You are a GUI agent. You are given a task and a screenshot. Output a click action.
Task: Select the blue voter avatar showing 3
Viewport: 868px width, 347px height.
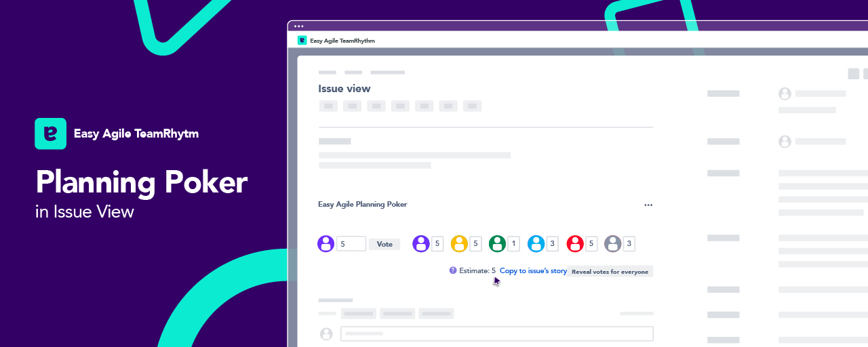(x=536, y=244)
